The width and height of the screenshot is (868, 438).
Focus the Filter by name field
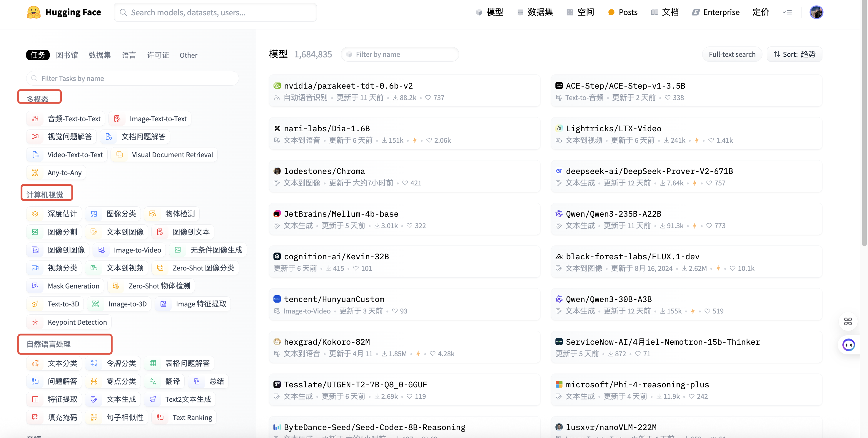point(400,54)
